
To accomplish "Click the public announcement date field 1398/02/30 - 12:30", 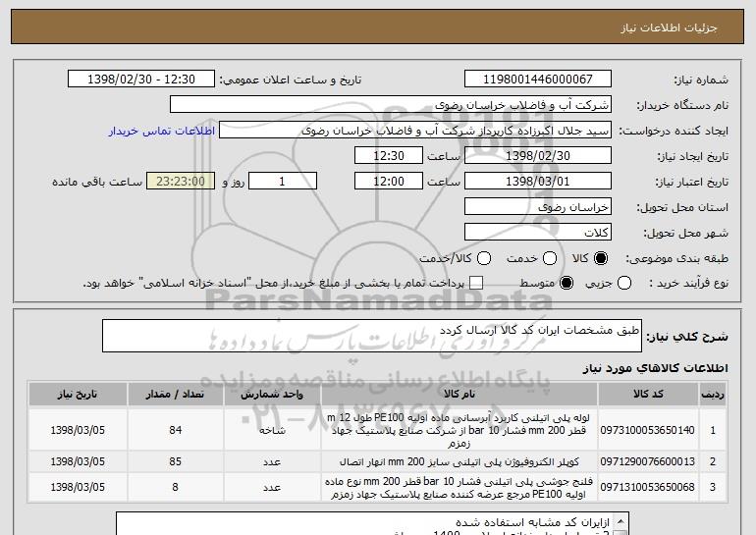I will tap(141, 80).
